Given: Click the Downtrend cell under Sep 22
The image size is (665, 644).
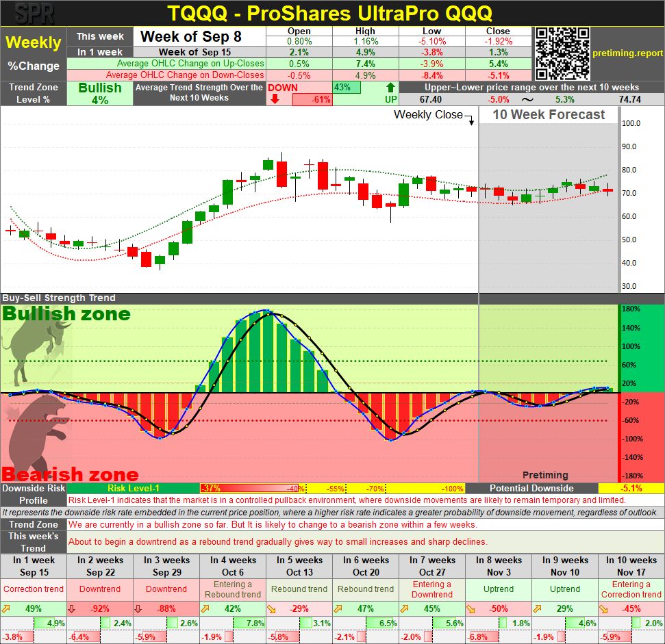Looking at the screenshot, I should pyautogui.click(x=100, y=589).
